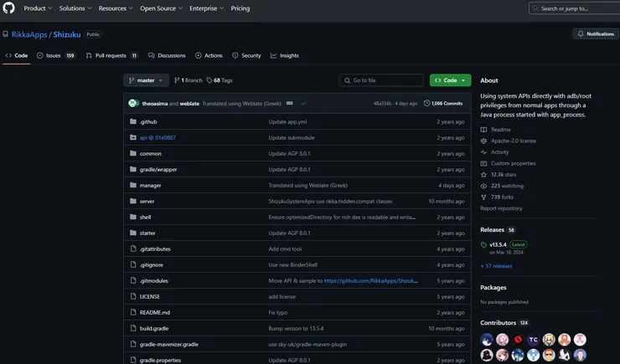Open the starter folder
This screenshot has height=364, width=620.
[x=147, y=233]
